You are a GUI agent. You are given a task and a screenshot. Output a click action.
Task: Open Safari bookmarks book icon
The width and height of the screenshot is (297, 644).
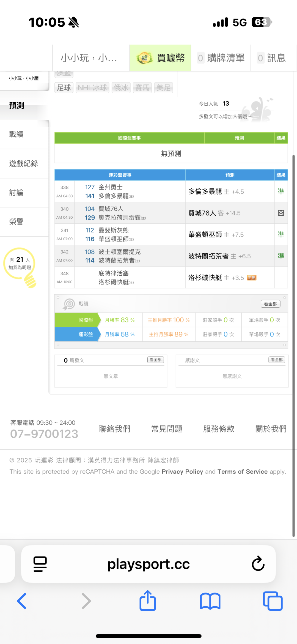coord(210,601)
